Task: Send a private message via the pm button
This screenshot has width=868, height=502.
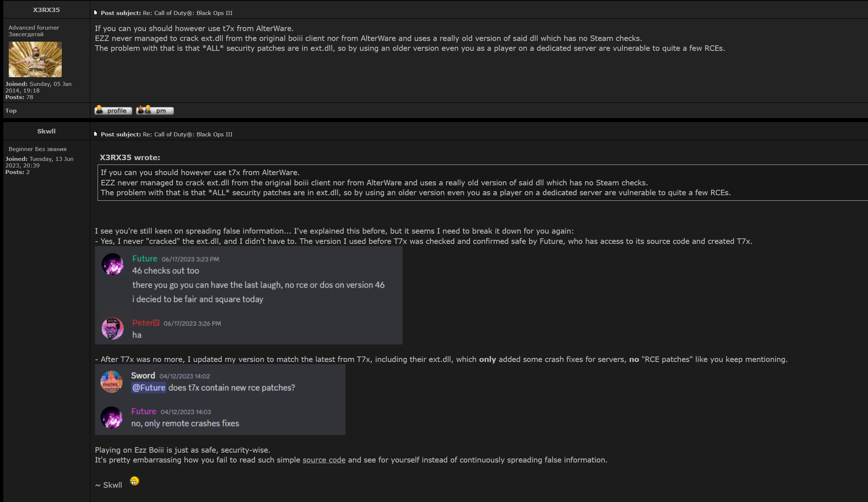Action: click(155, 110)
